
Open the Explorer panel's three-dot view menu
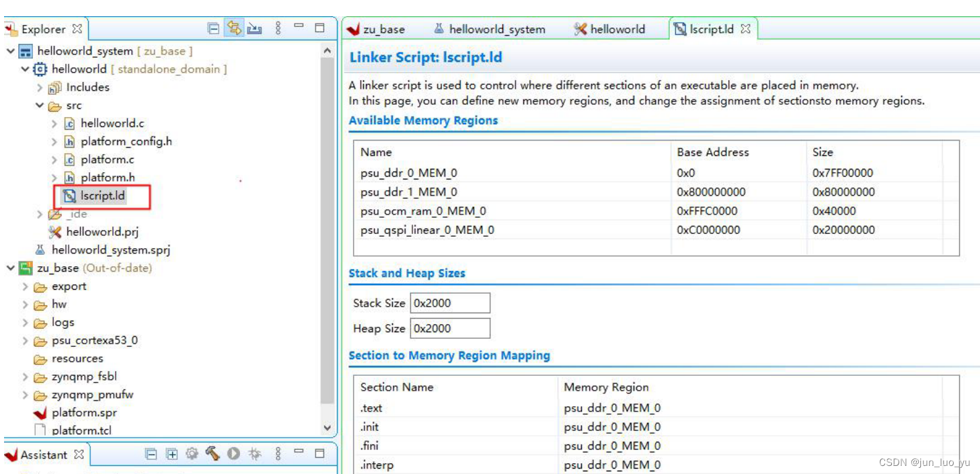click(x=278, y=28)
